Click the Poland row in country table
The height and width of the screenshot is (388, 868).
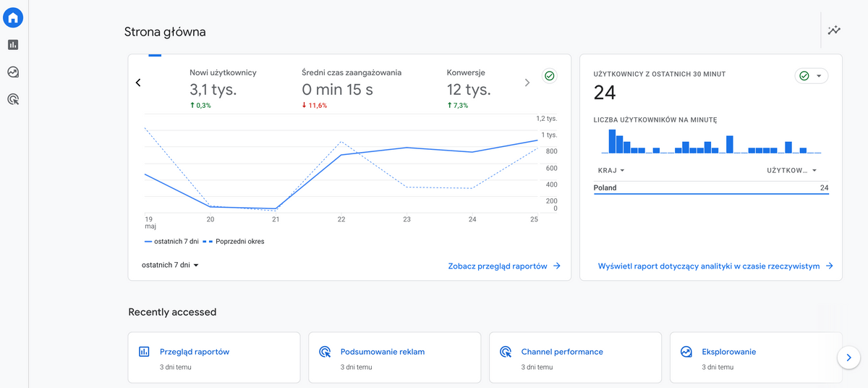point(710,188)
